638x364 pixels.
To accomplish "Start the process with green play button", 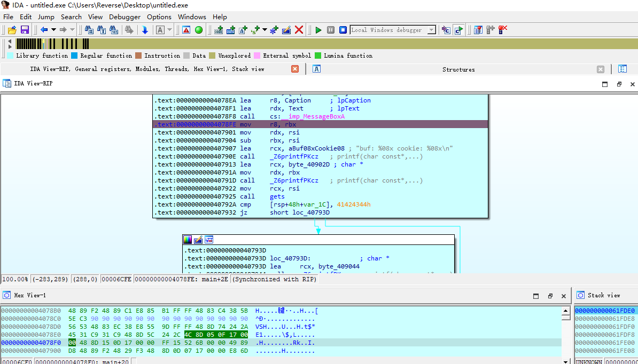I will tap(318, 30).
